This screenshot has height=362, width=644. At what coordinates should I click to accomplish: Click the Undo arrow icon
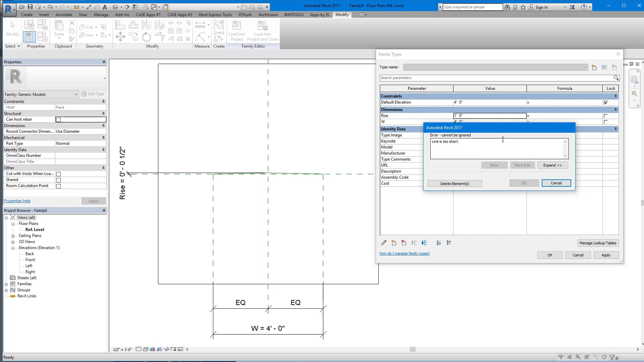click(x=50, y=7)
